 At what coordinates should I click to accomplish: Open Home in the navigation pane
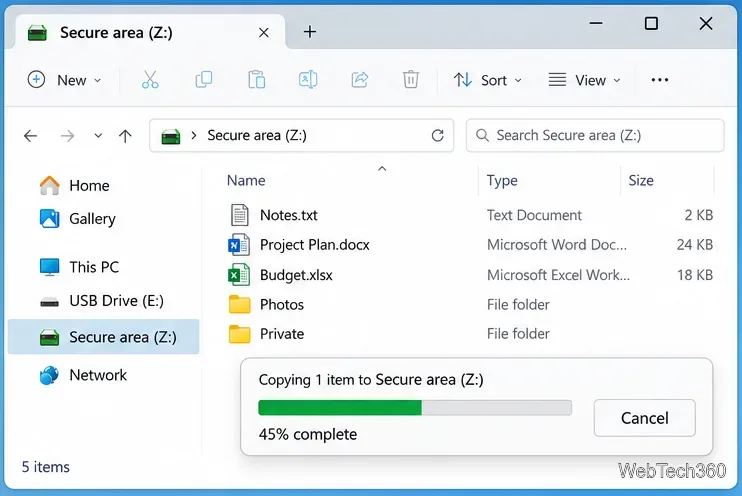[x=75, y=186]
